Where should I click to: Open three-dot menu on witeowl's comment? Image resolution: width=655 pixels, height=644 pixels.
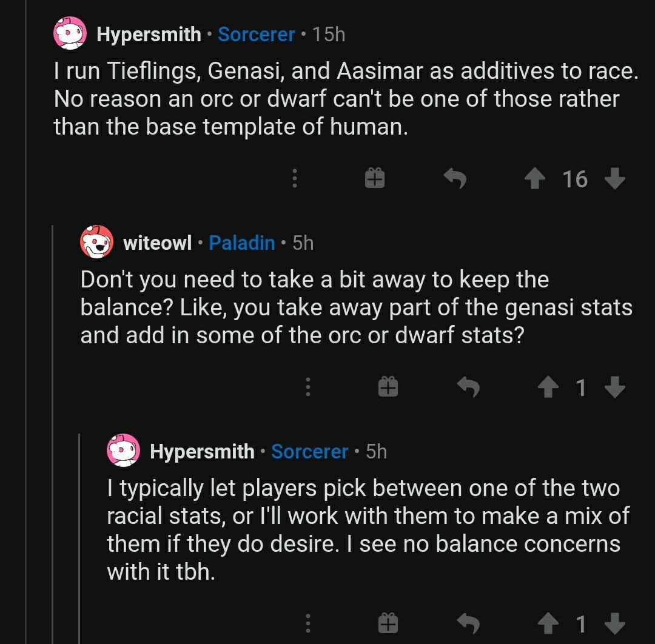point(308,387)
